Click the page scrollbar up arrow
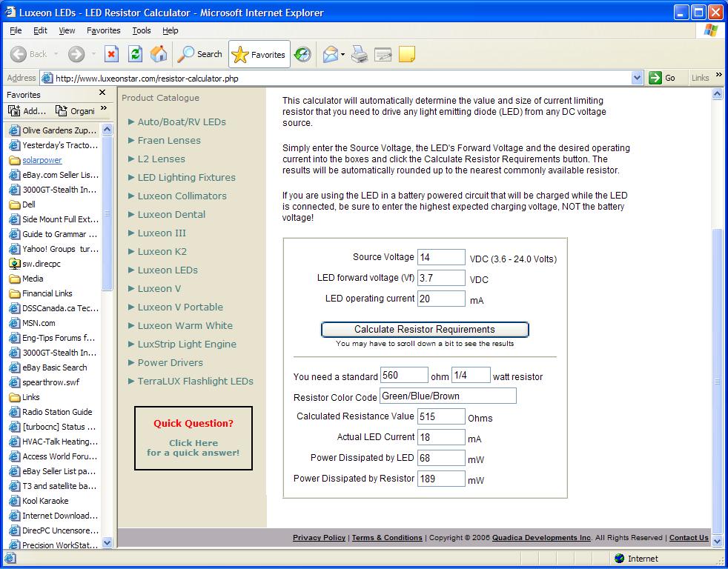The image size is (728, 569). 718,94
